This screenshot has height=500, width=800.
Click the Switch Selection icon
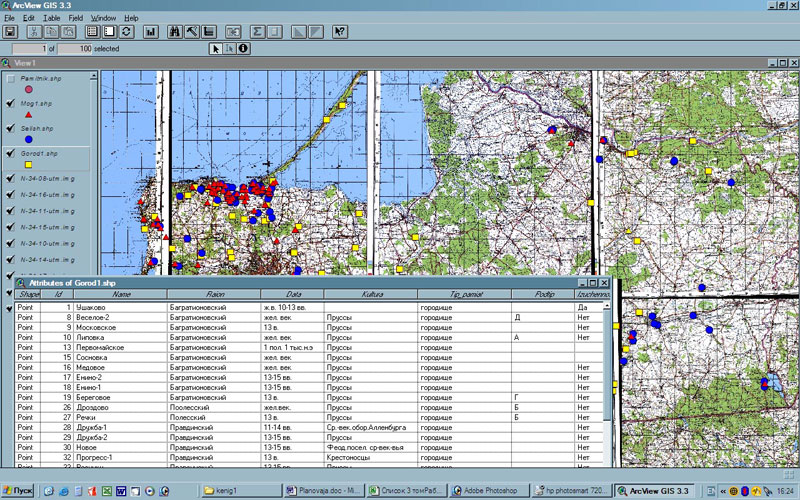point(126,32)
